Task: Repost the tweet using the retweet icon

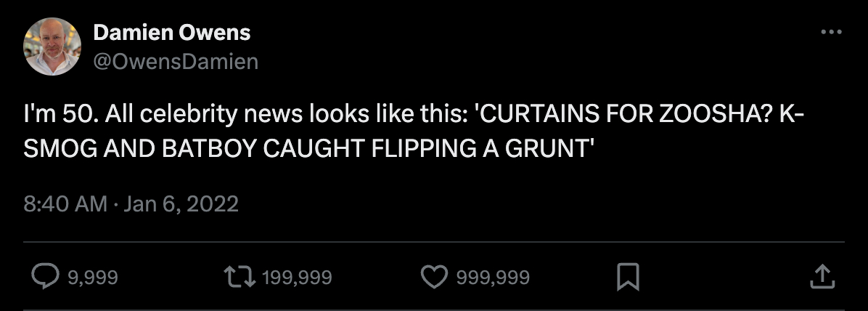Action: pyautogui.click(x=240, y=277)
